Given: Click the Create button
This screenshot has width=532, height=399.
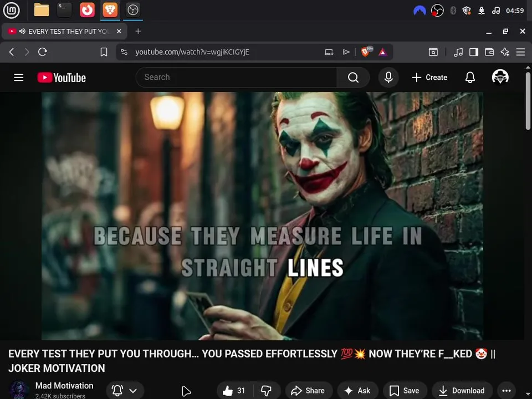Looking at the screenshot, I should point(429,78).
